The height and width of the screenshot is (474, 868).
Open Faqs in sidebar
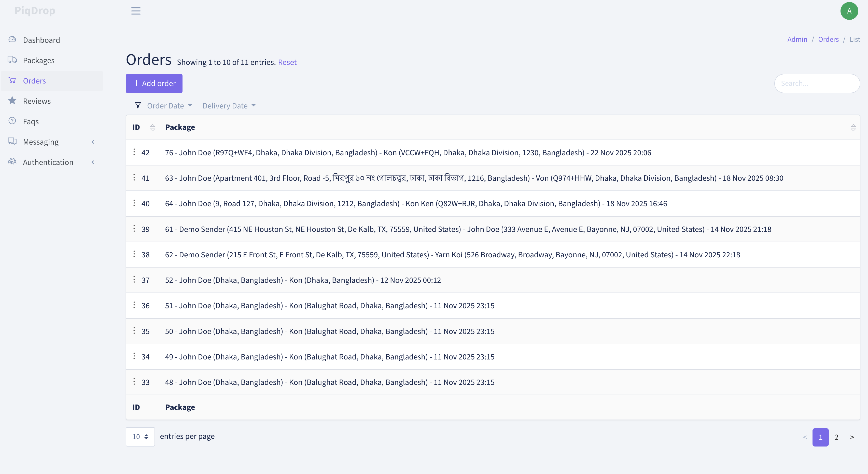tap(52, 121)
